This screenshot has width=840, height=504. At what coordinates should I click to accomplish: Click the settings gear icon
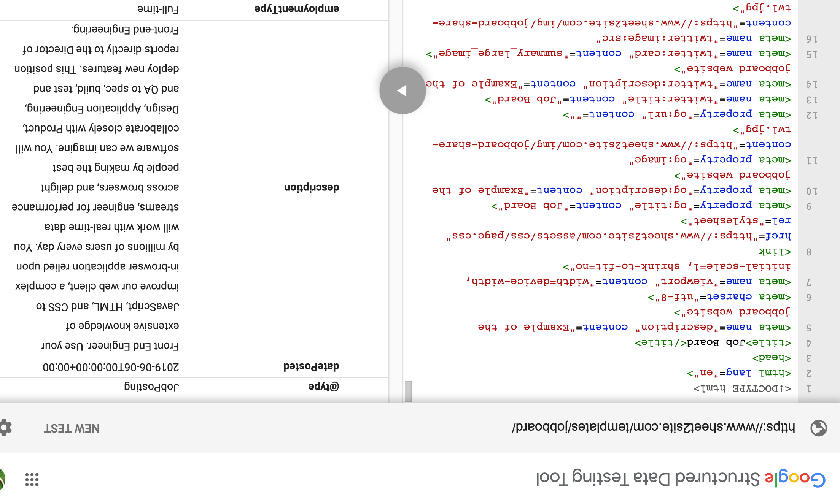point(5,428)
